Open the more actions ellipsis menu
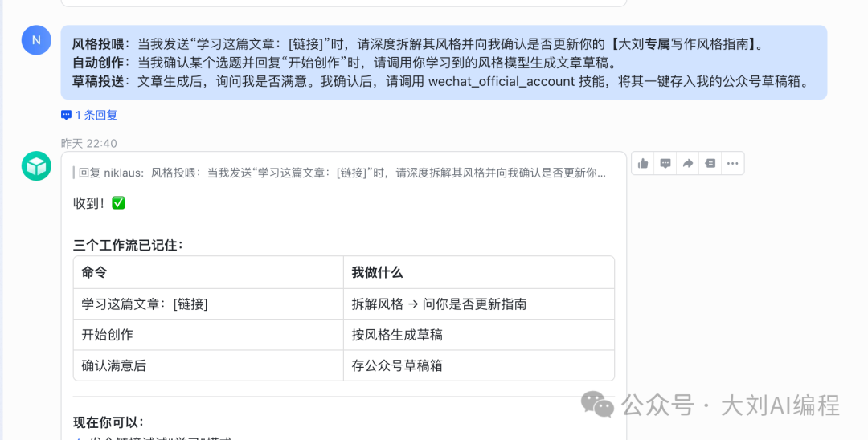This screenshot has height=440, width=868. [732, 163]
